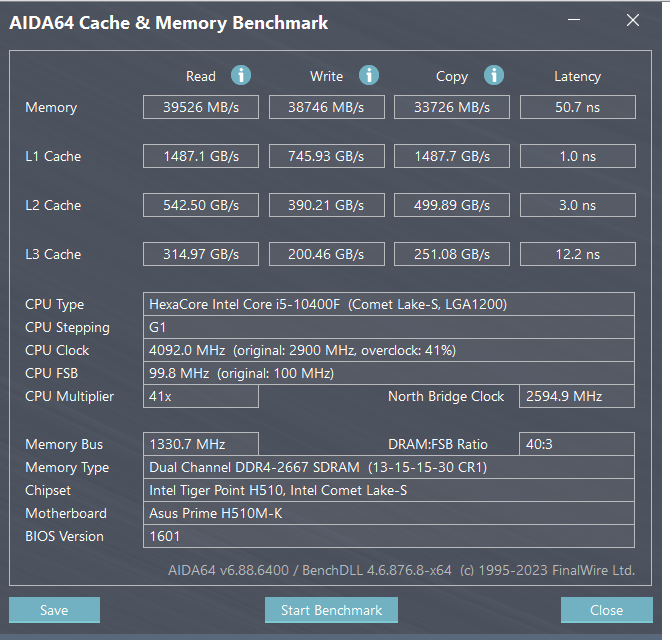Click L1 Cache Read 1487.1 GB/s cell

[x=201, y=156]
